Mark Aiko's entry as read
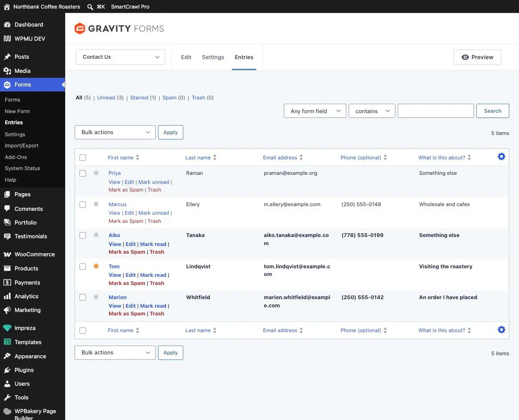Screen dimensions: 519x420 click(x=153, y=244)
